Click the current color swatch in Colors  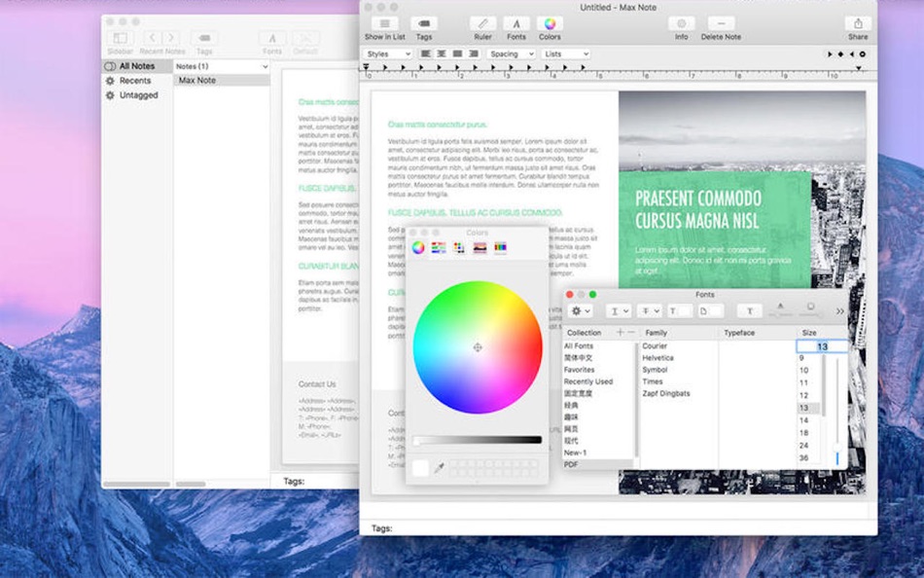[421, 468]
